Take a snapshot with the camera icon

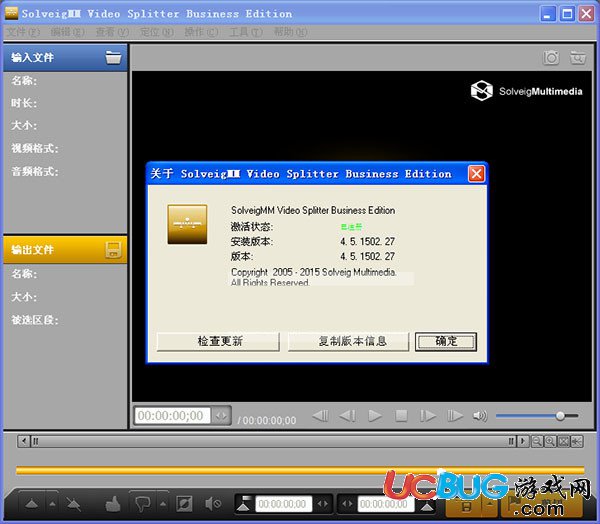pos(551,58)
